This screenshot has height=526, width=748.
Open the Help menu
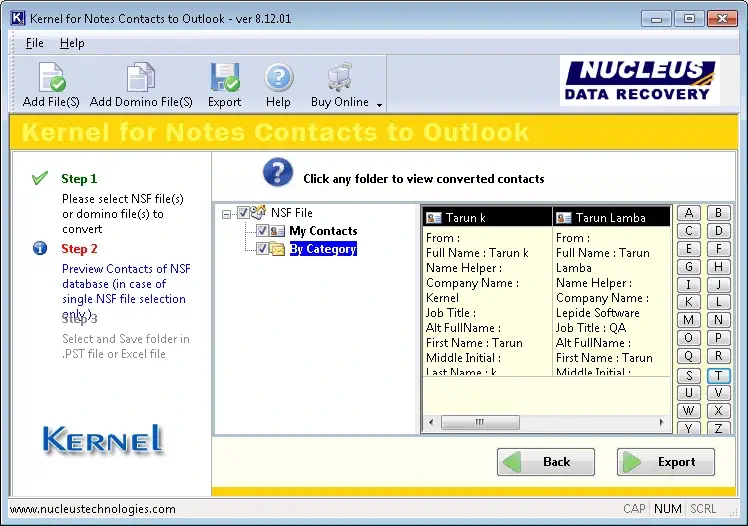(72, 43)
